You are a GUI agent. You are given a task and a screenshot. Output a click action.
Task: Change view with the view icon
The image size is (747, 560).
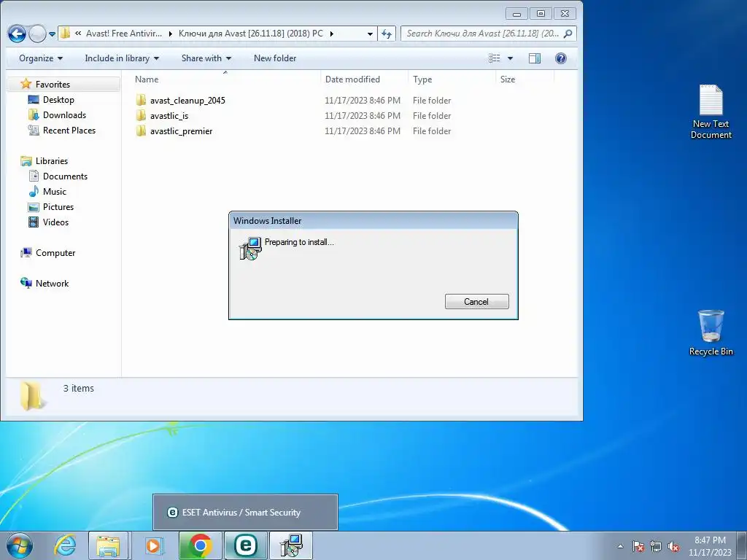[495, 58]
